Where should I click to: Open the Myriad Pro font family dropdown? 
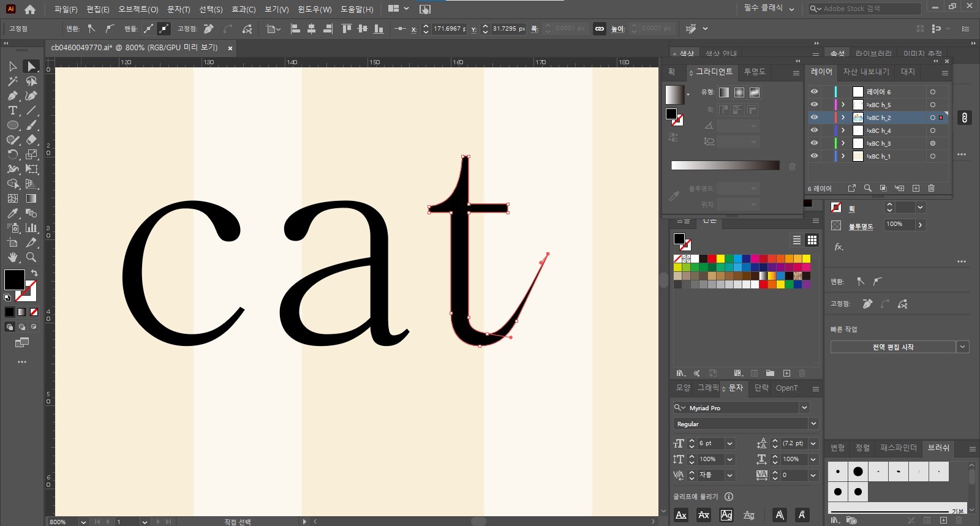click(804, 408)
